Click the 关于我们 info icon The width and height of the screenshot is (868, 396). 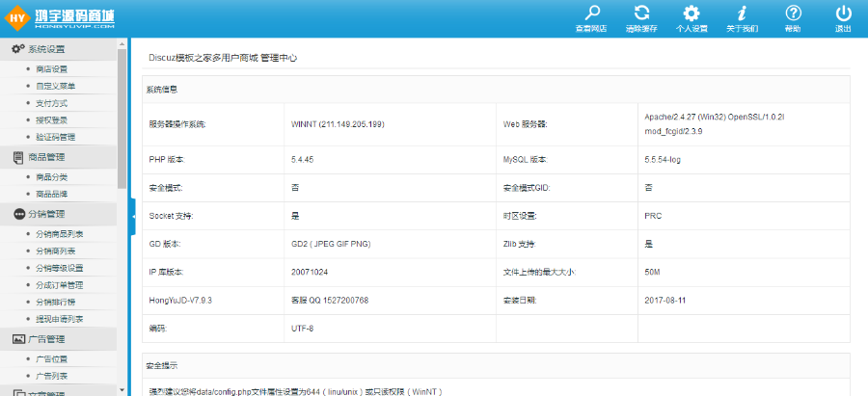click(742, 13)
